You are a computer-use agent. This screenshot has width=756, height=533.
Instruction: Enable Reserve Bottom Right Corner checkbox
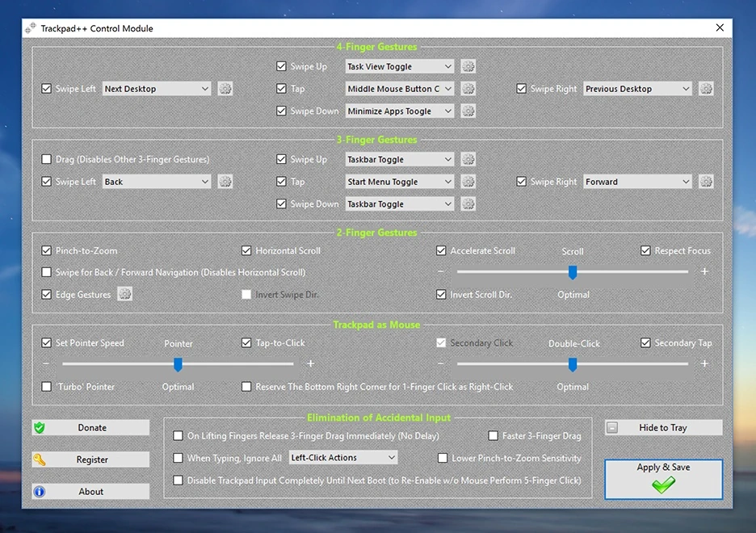click(x=246, y=387)
